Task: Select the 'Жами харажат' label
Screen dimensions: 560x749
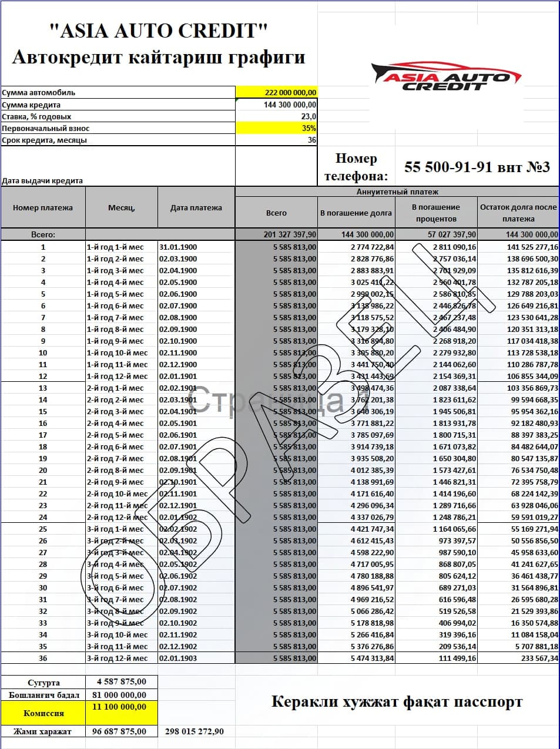Action: point(43,732)
